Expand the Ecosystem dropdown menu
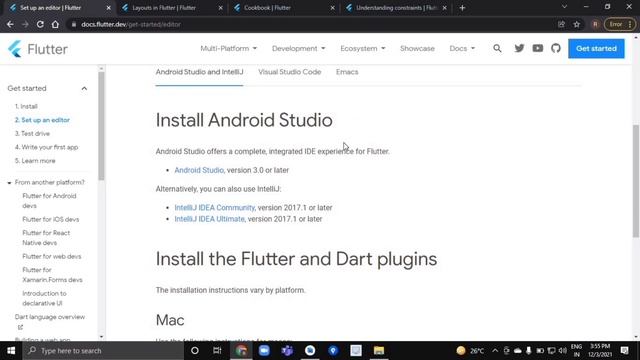 click(x=362, y=49)
